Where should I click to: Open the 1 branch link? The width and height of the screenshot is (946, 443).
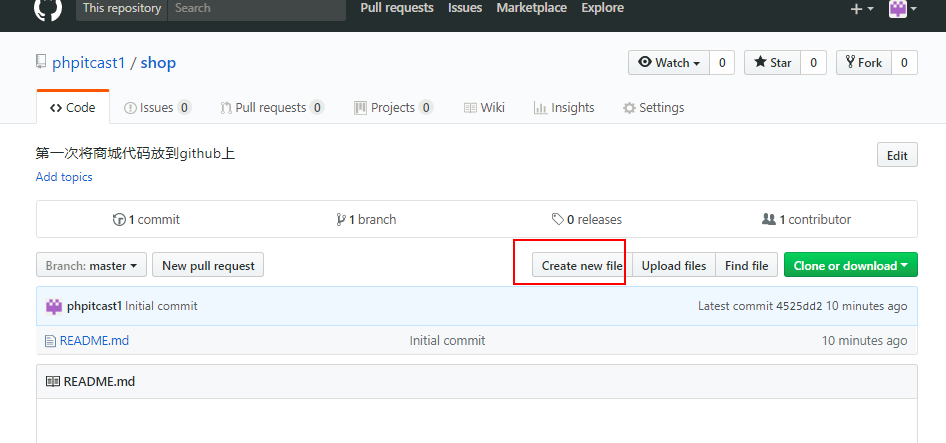click(x=366, y=219)
